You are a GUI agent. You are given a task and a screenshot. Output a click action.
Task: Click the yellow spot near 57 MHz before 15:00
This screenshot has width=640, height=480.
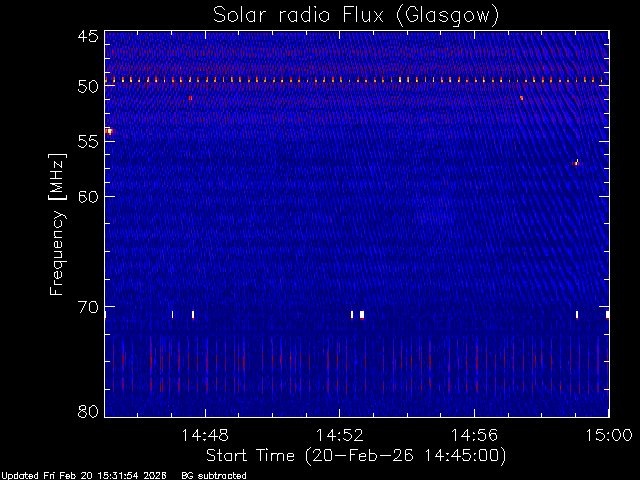pos(576,163)
